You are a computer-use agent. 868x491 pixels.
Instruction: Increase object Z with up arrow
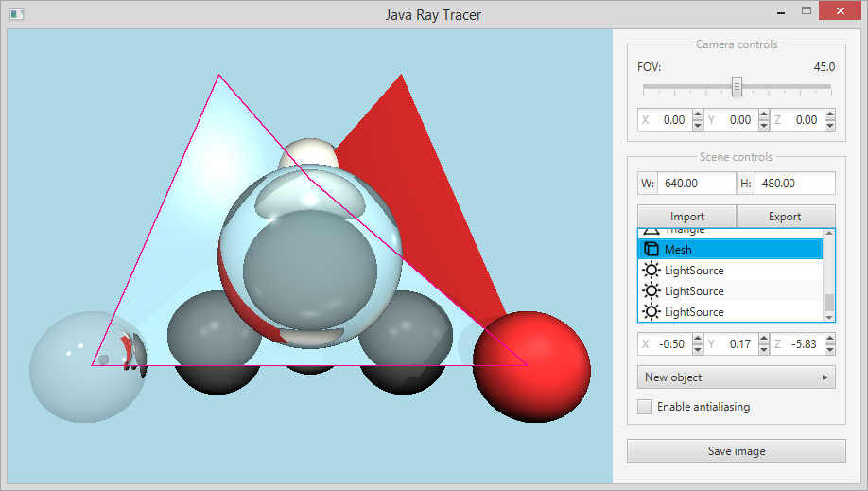[830, 339]
